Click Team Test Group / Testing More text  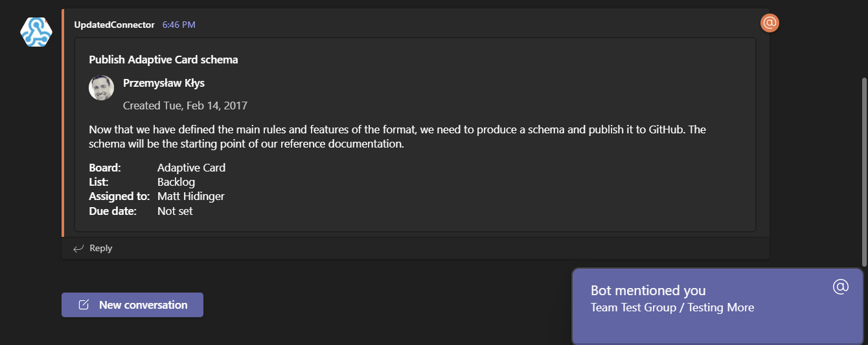click(x=672, y=307)
